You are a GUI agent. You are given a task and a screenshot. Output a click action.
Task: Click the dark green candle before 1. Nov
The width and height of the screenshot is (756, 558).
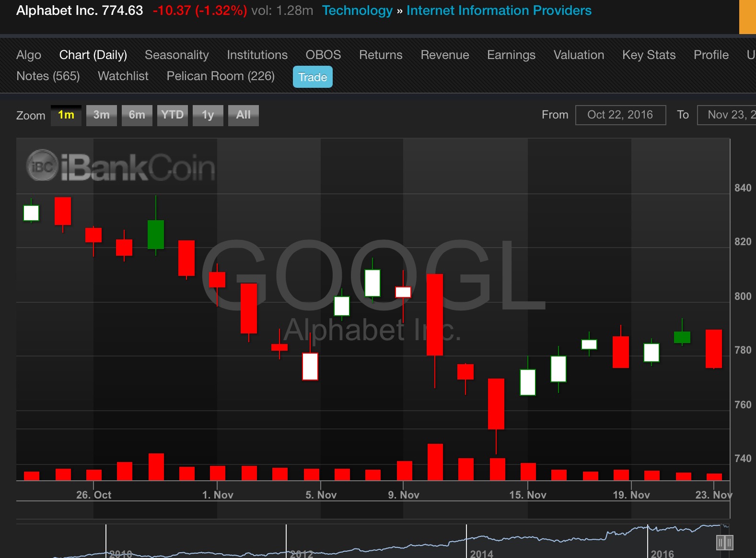[156, 235]
